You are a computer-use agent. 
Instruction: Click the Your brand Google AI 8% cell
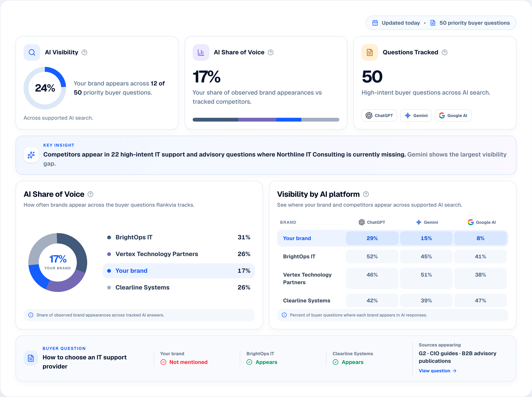[480, 238]
